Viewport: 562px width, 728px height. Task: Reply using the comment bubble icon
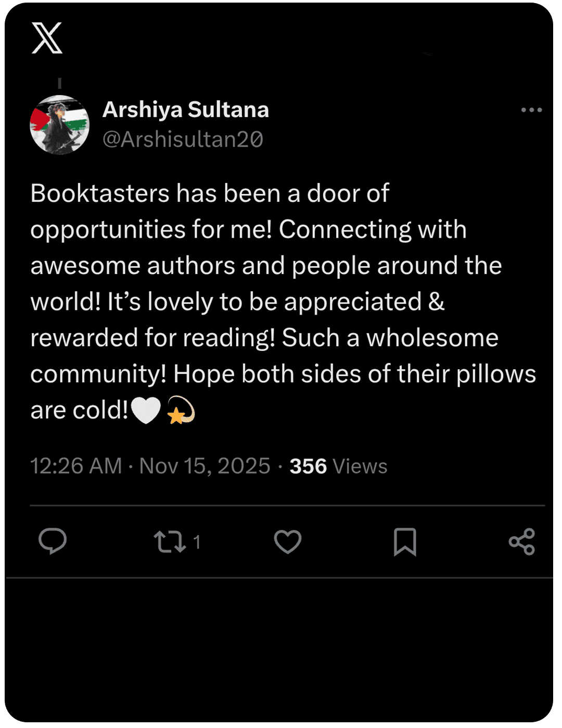(53, 541)
